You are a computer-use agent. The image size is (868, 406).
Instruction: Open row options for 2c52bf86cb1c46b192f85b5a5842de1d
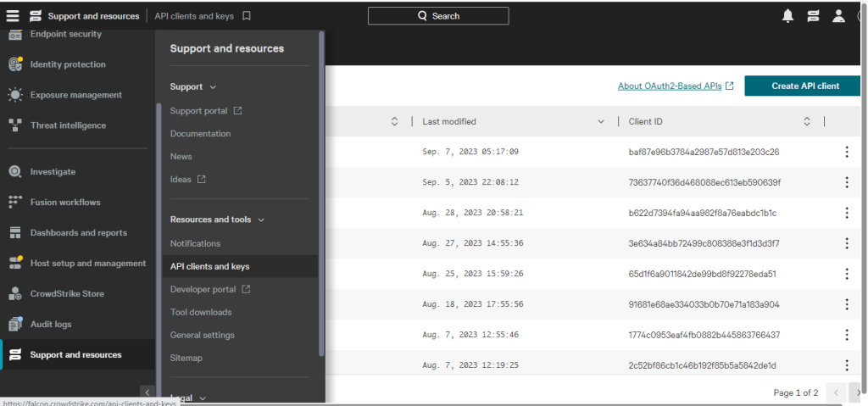click(x=847, y=365)
